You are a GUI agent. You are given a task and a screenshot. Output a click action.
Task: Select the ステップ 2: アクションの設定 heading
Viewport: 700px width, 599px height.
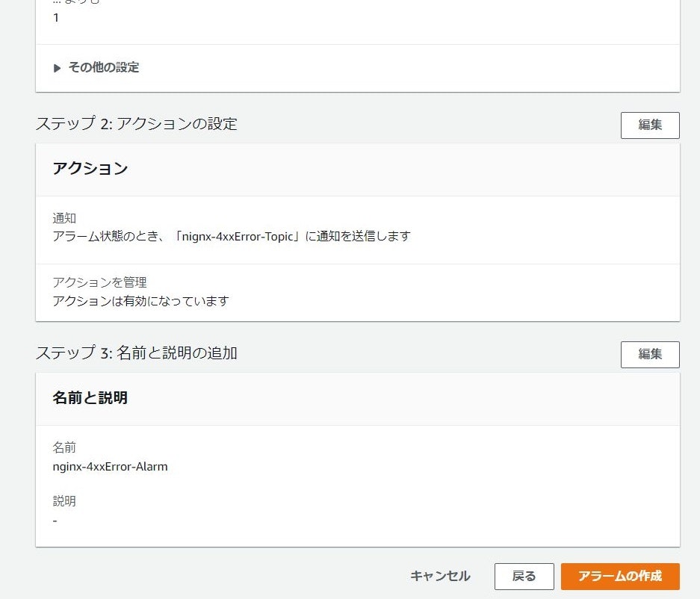coord(136,124)
